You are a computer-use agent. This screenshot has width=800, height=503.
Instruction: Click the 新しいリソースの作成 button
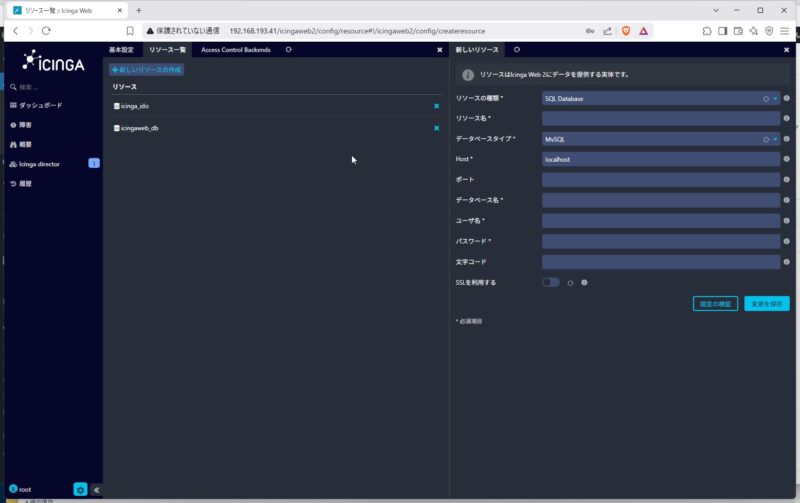[x=146, y=69]
